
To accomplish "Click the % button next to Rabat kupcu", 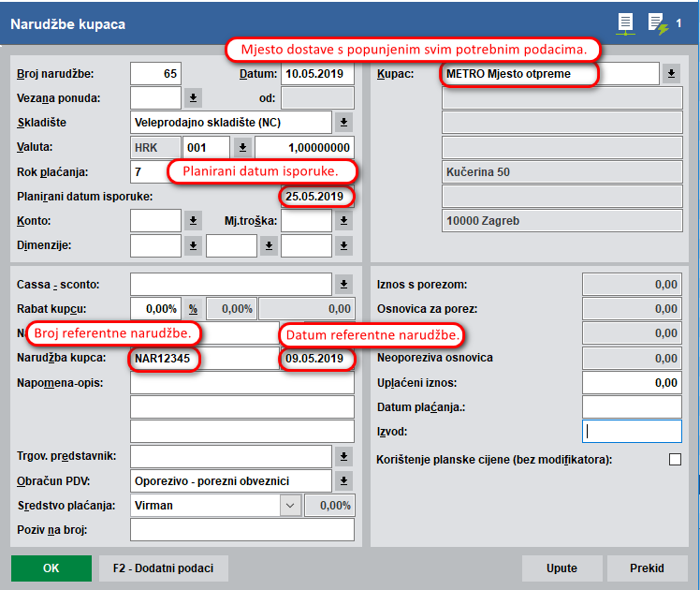I will 193,309.
